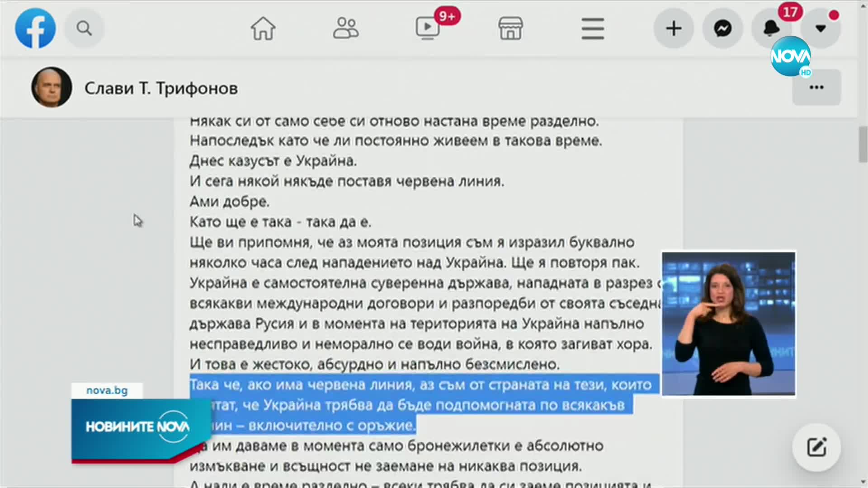The height and width of the screenshot is (488, 868).
Task: Click the line 'И сега някой някъде поставя червена линия.'
Action: point(347,181)
